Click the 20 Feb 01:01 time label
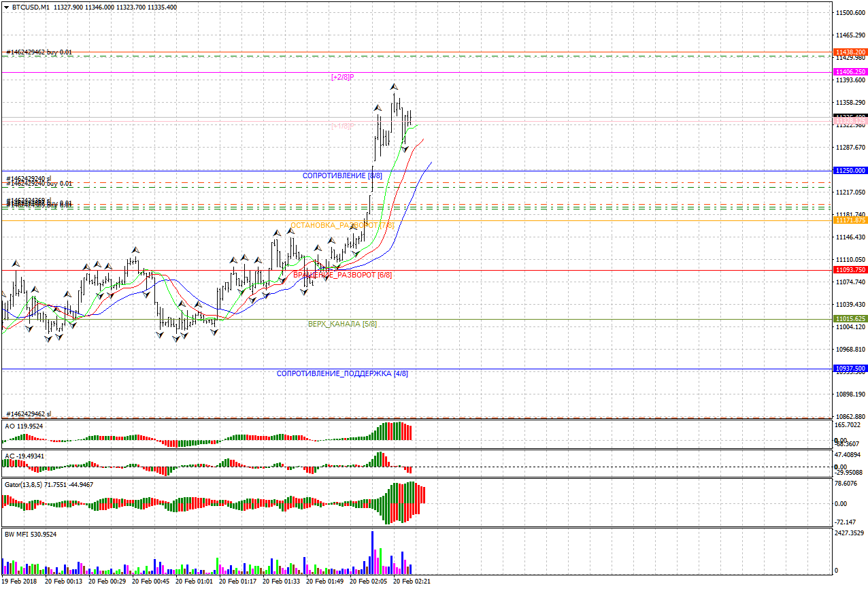The height and width of the screenshot is (589, 868). [x=194, y=582]
